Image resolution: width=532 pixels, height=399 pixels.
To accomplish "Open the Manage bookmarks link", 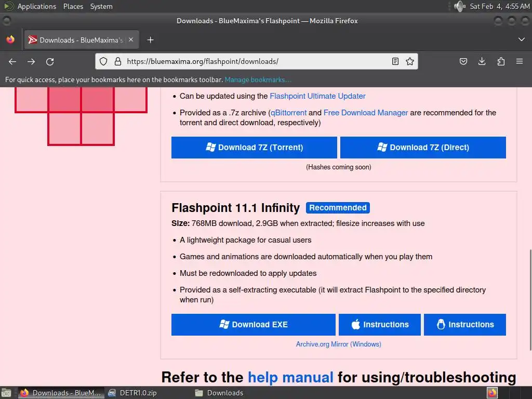I will coord(258,79).
